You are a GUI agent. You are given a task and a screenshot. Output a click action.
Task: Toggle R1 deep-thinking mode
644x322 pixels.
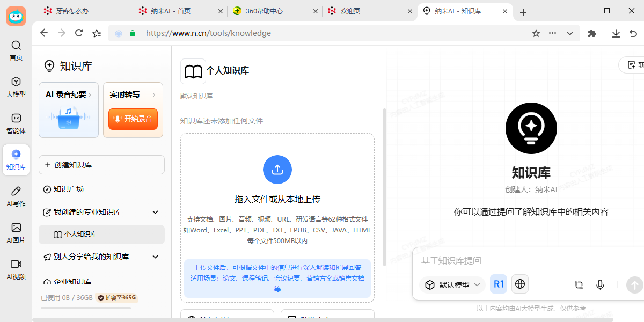point(498,283)
